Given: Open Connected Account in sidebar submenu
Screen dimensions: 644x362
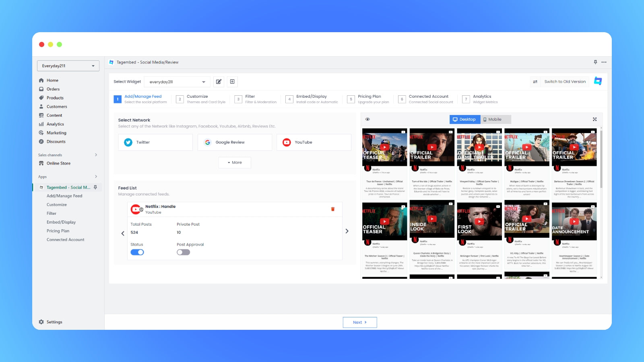Looking at the screenshot, I should pos(66,240).
